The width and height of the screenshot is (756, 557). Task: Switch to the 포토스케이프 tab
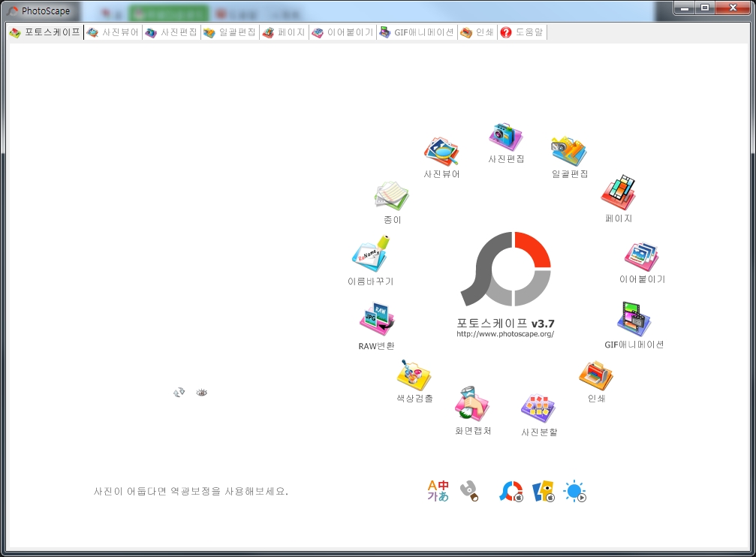click(45, 32)
